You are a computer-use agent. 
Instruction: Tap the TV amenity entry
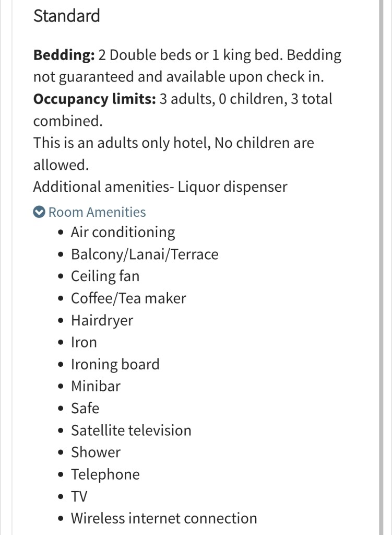click(x=79, y=496)
